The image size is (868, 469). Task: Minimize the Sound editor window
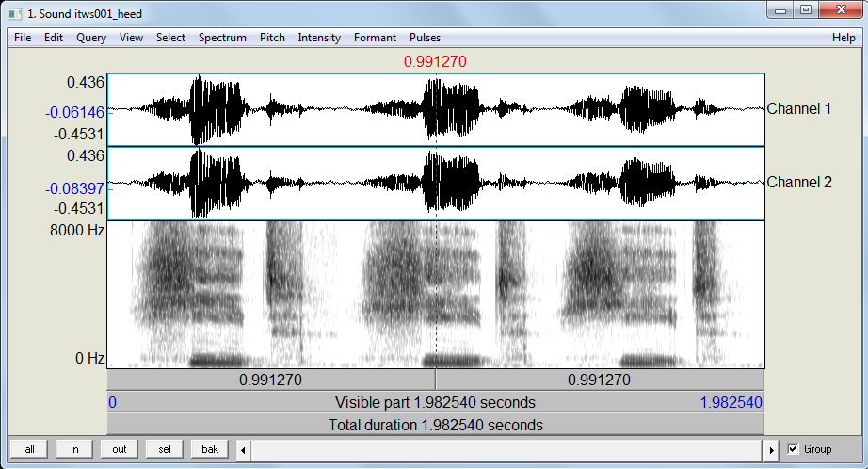pos(780,10)
